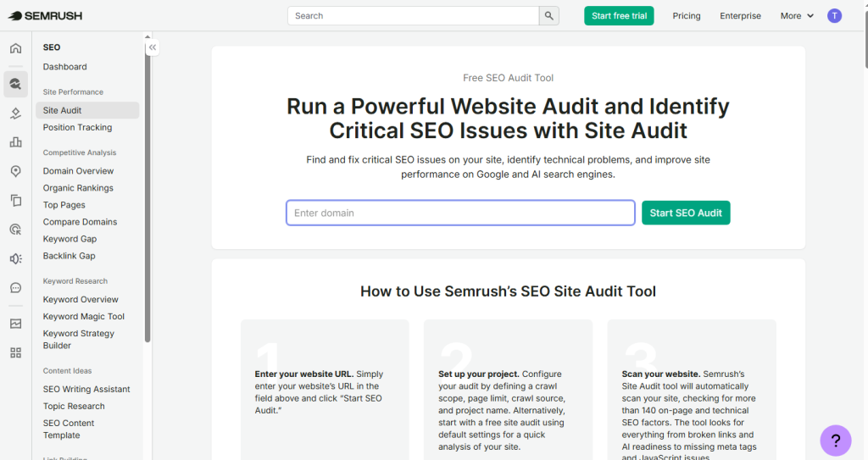Click the How to Use Semrush's heading
868x460 pixels.
pyautogui.click(x=509, y=291)
